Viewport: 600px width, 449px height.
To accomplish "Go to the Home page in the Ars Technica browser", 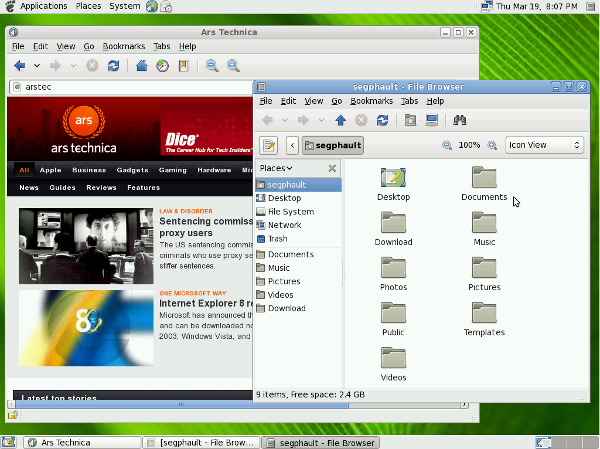I will [x=142, y=66].
